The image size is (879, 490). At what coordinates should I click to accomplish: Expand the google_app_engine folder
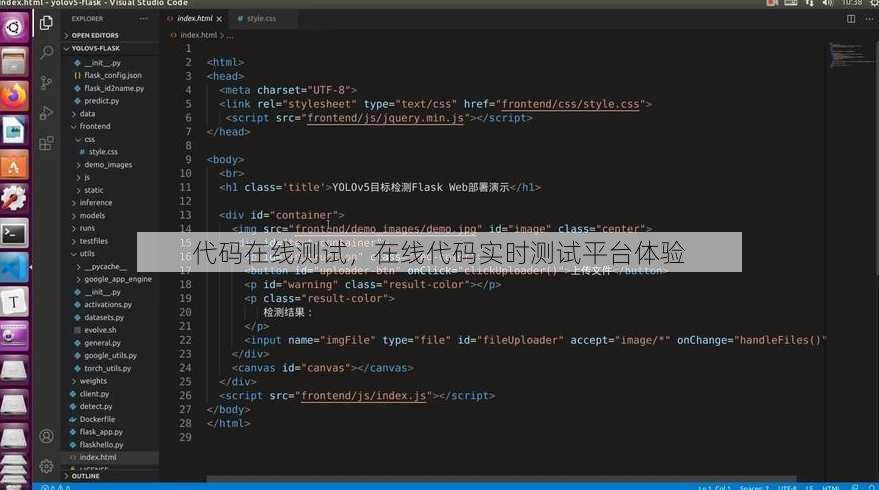click(x=118, y=279)
